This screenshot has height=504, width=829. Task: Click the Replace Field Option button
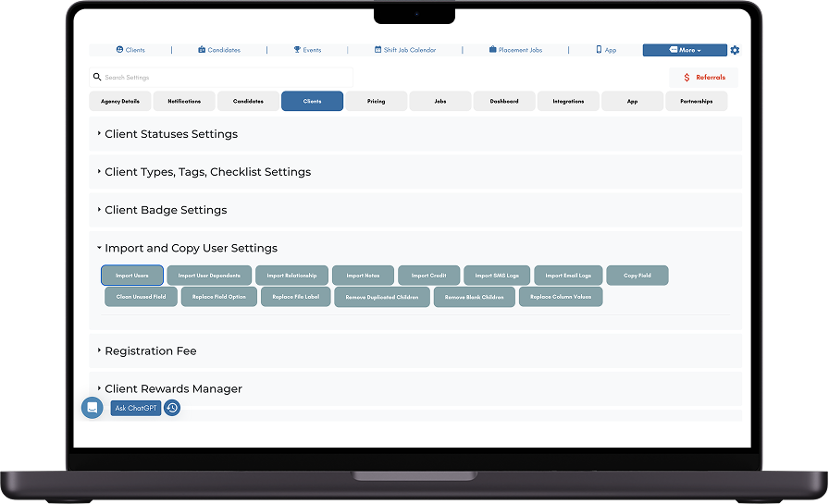219,297
